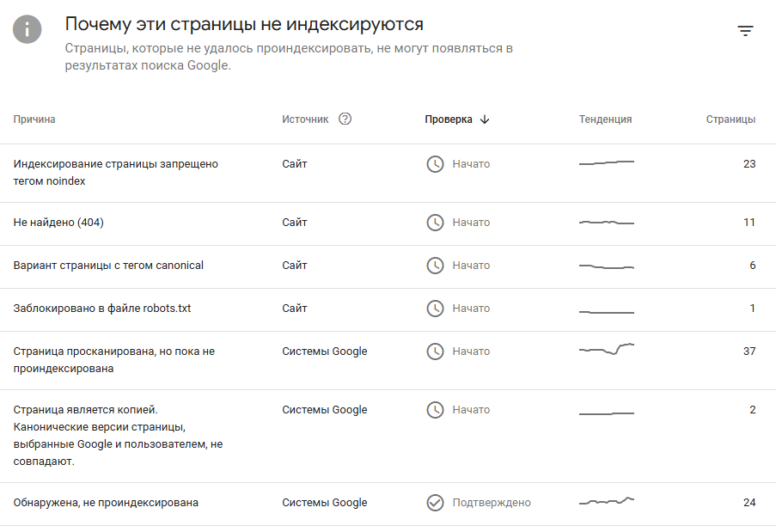Open the Обнаружена, не проиндексирована row
Screen dimensions: 776x532
tap(388, 504)
